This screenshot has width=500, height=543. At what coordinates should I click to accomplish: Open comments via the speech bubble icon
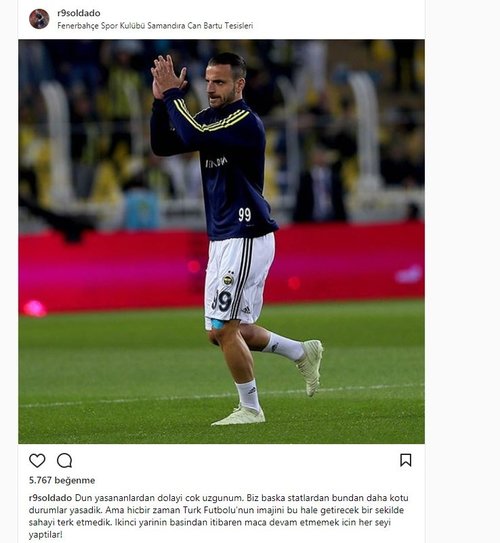(x=64, y=461)
